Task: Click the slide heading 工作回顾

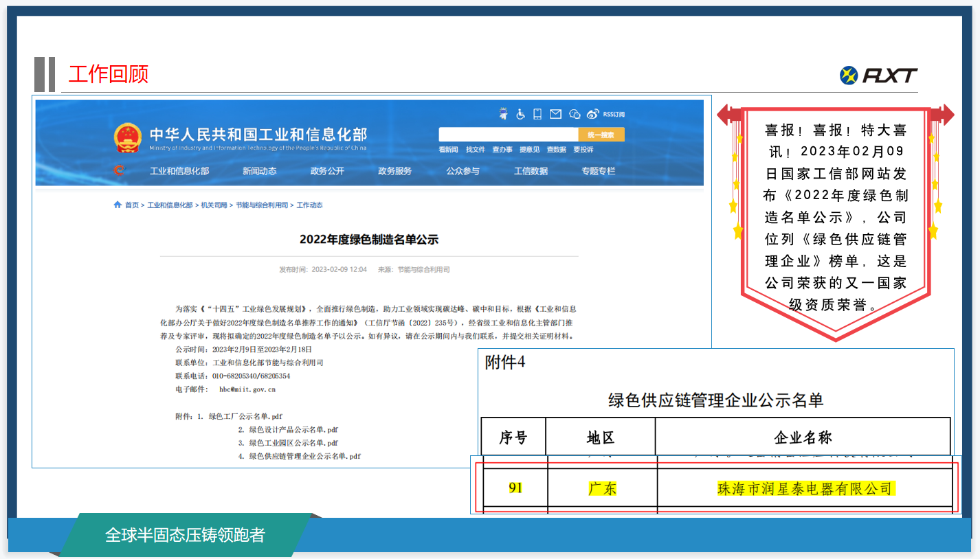Action: [109, 74]
